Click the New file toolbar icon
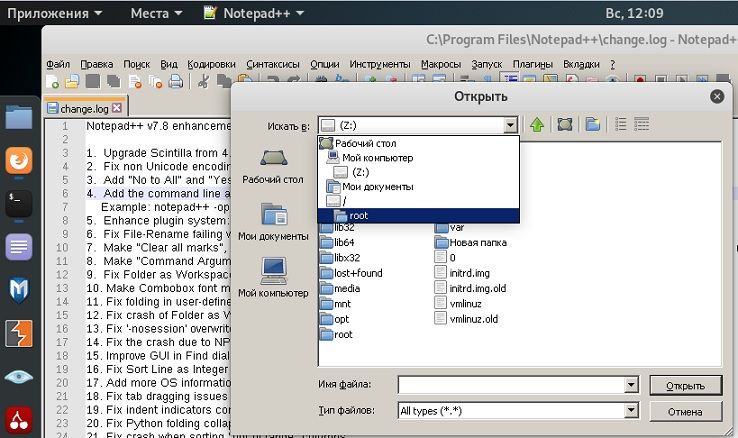 [52, 81]
